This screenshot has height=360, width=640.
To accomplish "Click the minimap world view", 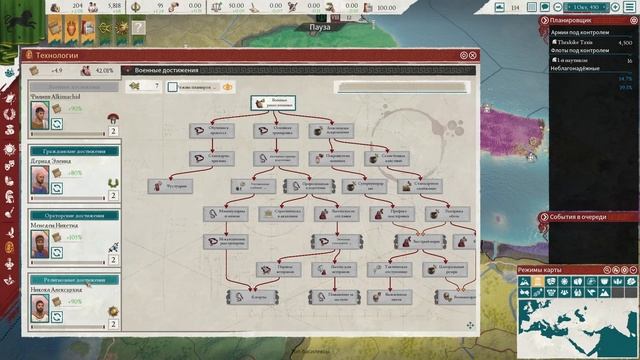I will [577, 329].
